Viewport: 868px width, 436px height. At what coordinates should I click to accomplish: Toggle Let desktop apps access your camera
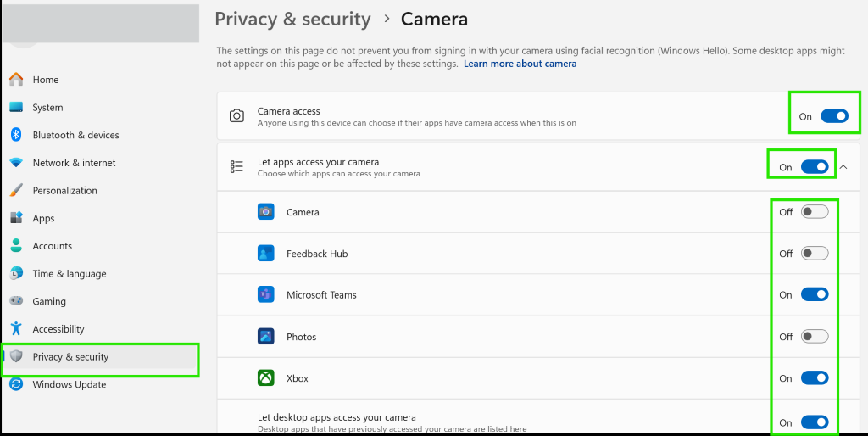point(814,422)
